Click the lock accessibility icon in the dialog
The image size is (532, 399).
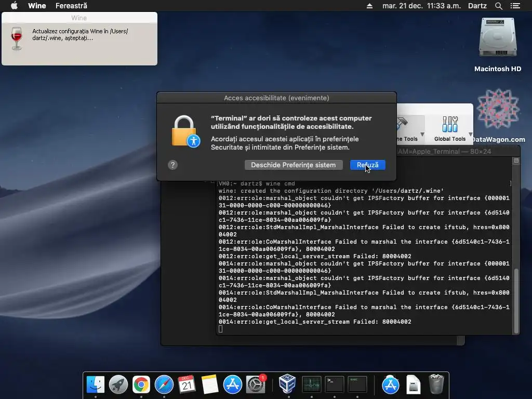coord(185,131)
